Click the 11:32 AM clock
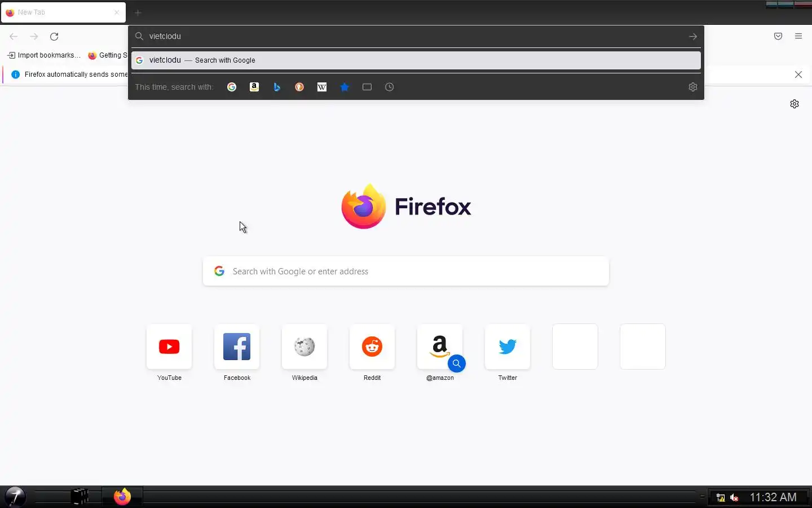Screen dimensions: 812x508 click(x=773, y=497)
